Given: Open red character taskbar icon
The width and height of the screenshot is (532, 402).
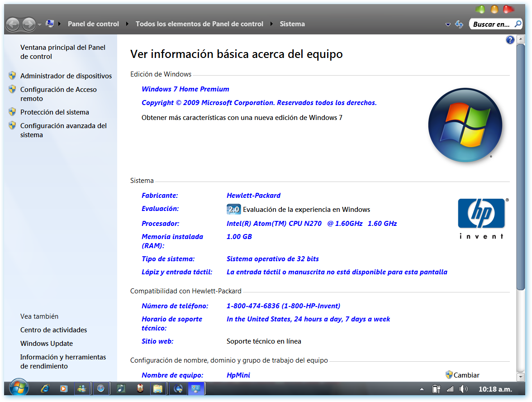Looking at the screenshot, I should (140, 388).
